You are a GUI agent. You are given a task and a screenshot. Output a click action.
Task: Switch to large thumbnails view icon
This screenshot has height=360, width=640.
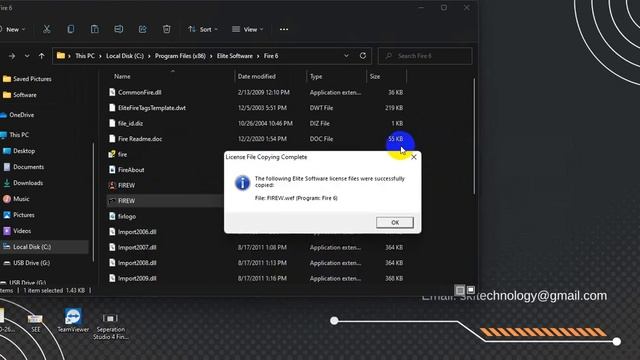471,290
